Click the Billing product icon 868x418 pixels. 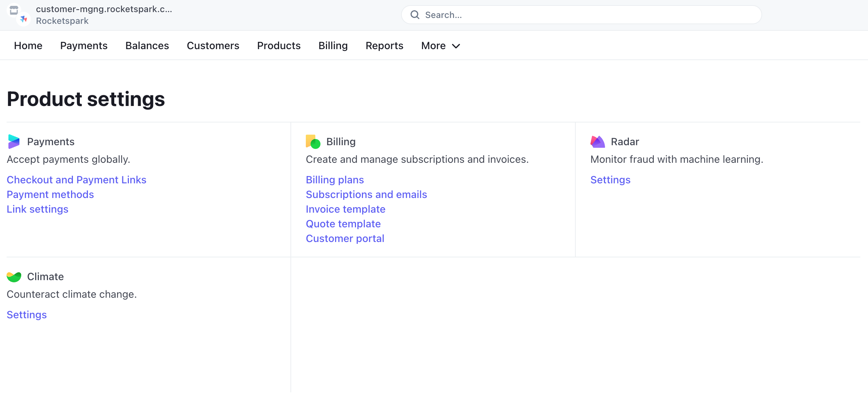tap(313, 142)
